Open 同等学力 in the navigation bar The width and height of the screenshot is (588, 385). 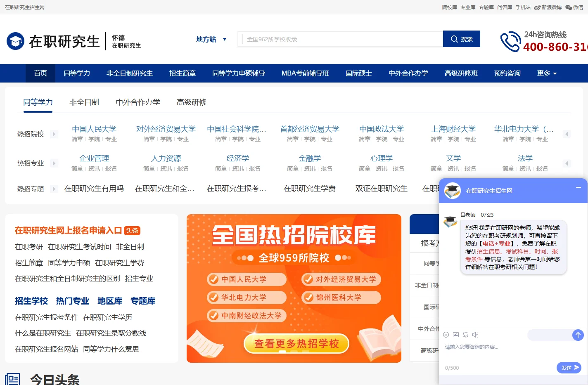coord(77,73)
